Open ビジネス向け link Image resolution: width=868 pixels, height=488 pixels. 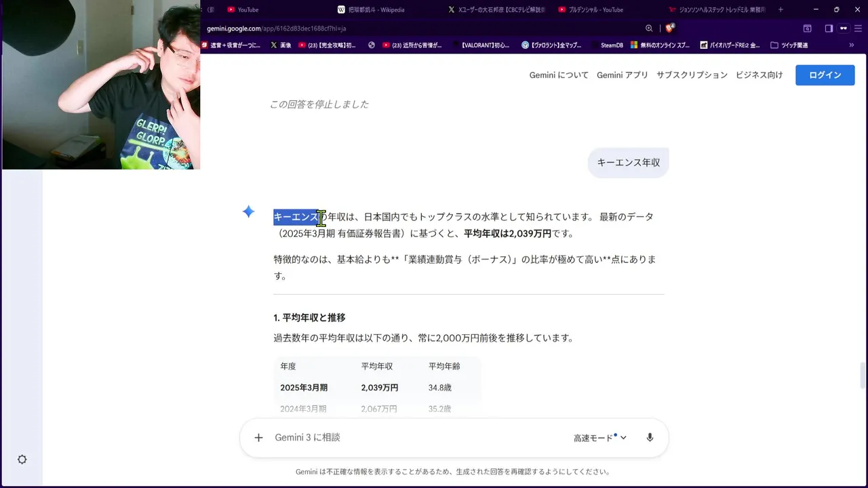(x=759, y=75)
